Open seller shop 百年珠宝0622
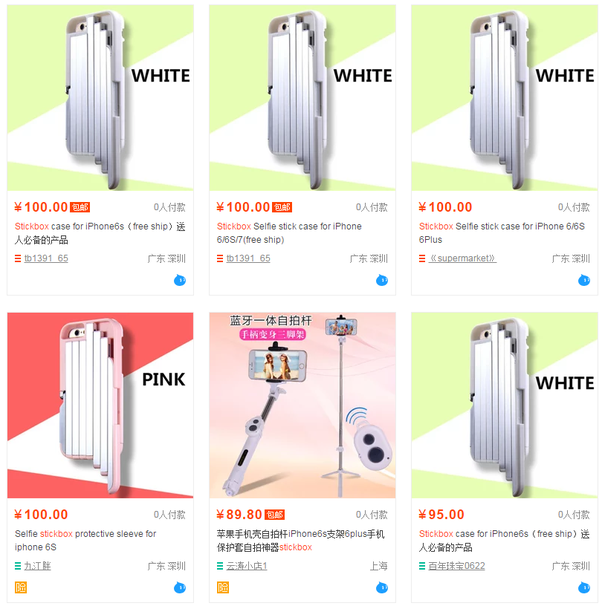 (457, 566)
